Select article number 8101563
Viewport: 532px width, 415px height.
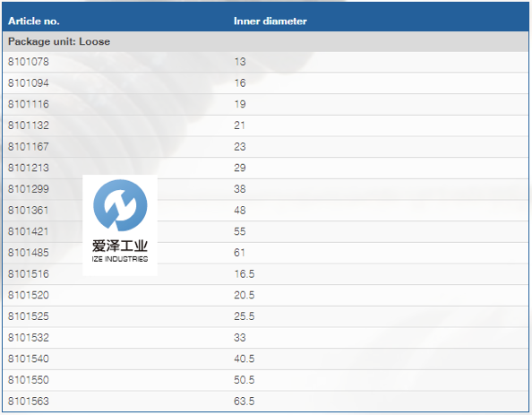click(29, 401)
